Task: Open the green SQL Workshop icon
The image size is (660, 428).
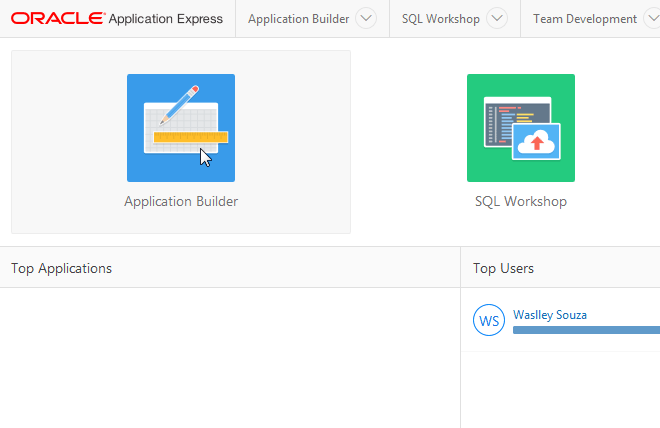Action: click(x=520, y=127)
